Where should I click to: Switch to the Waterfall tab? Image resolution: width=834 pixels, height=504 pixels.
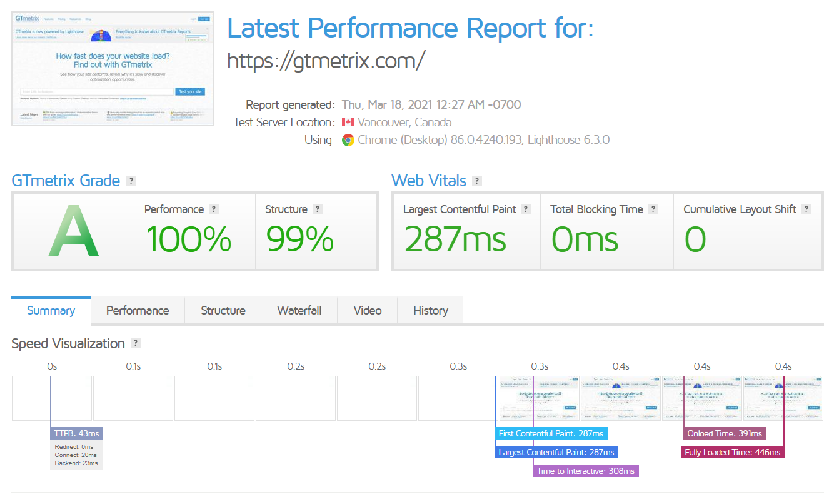[x=299, y=310]
